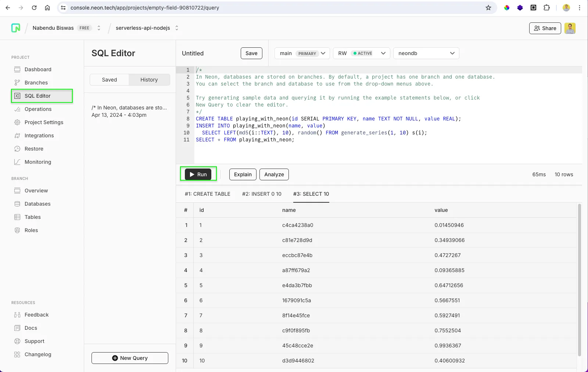Click cell d3d9446802

(298, 361)
